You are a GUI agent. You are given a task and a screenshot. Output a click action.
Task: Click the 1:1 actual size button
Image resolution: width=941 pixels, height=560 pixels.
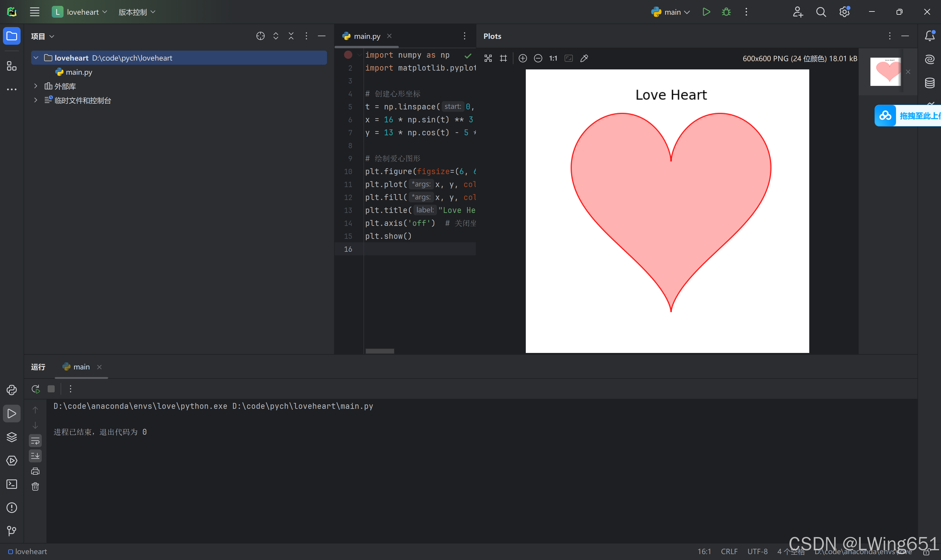(x=553, y=59)
